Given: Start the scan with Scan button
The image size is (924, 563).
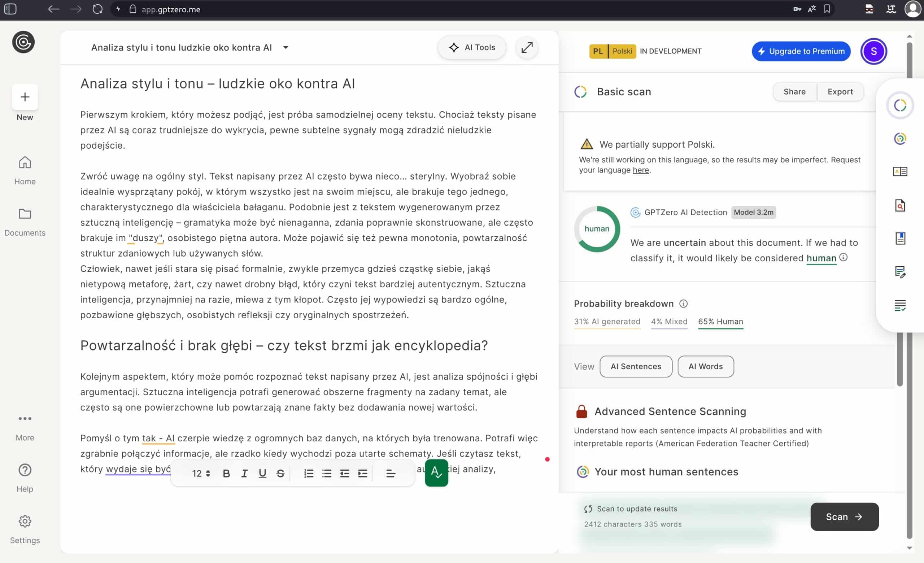Looking at the screenshot, I should (845, 517).
